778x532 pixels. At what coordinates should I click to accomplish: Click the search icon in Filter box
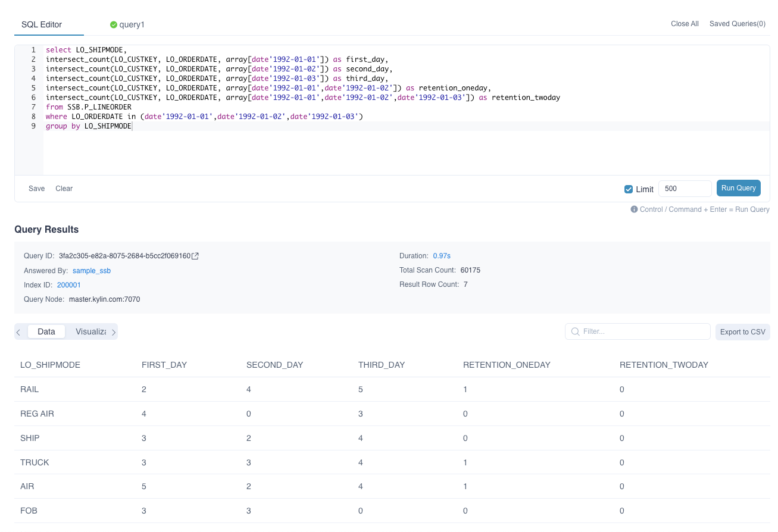(575, 331)
